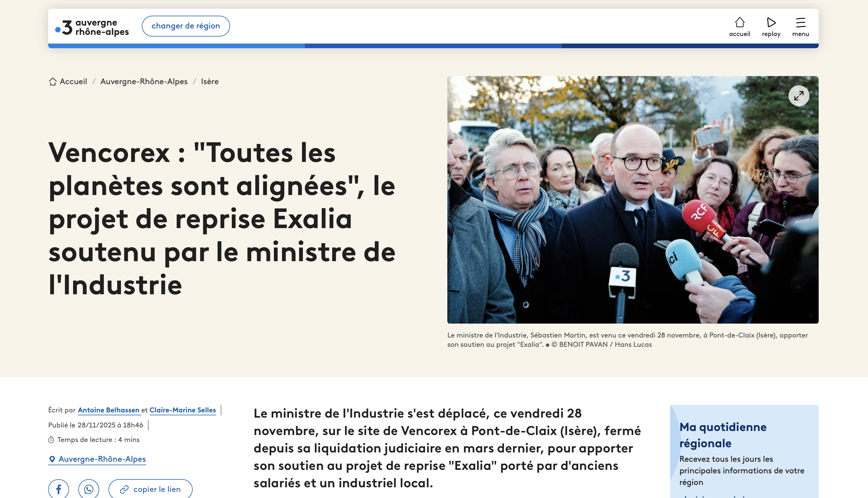
Task: Open the hamburger menu
Action: point(800,23)
